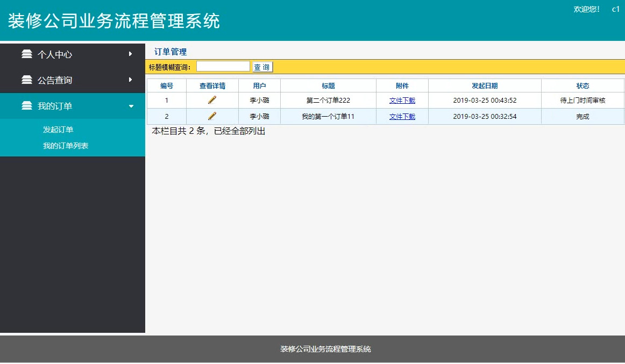The width and height of the screenshot is (625, 364).
Task: Click user 李小璐 in row 1
Action: [259, 101]
